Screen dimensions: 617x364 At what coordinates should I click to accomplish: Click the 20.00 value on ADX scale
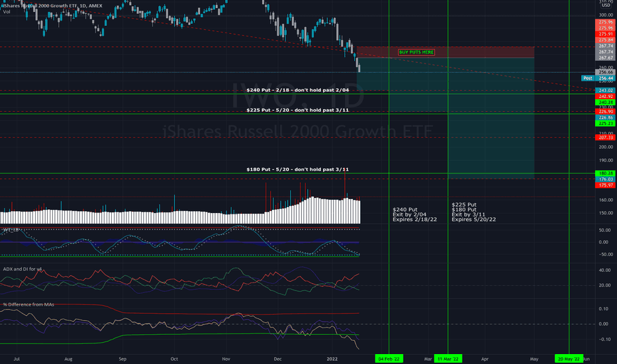(x=604, y=286)
